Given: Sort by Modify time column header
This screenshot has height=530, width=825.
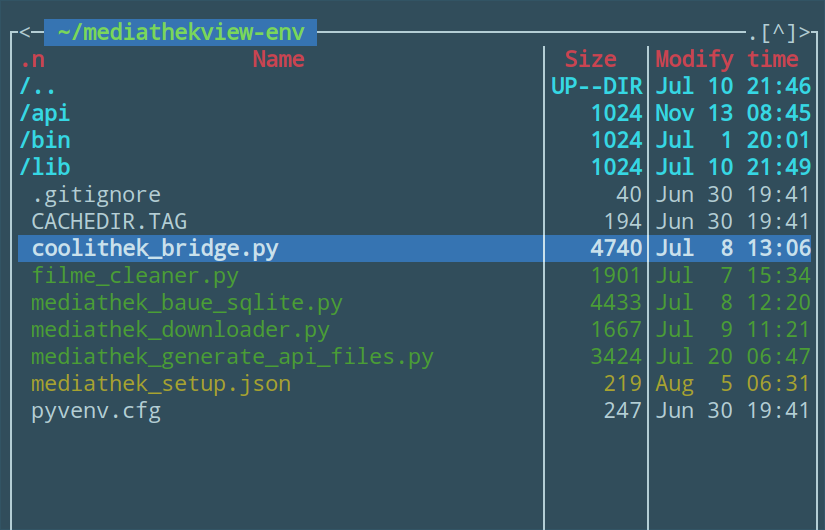Looking at the screenshot, I should pyautogui.click(x=726, y=59).
